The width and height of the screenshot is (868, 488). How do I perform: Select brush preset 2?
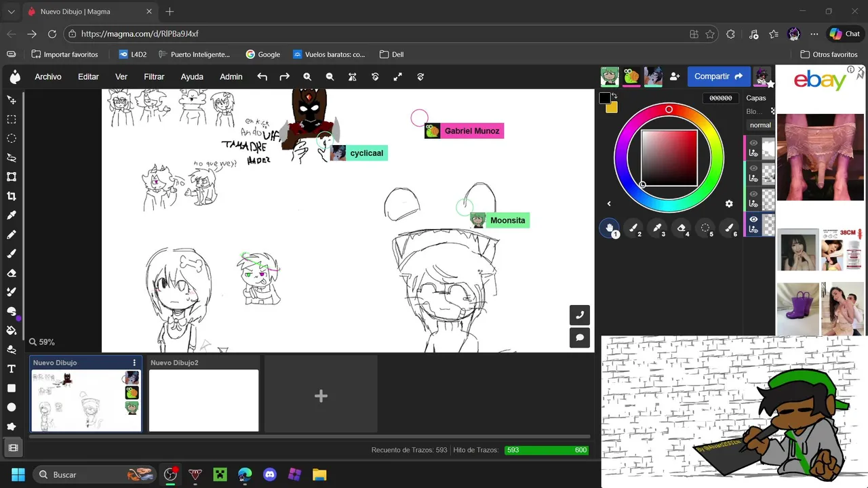tap(633, 228)
